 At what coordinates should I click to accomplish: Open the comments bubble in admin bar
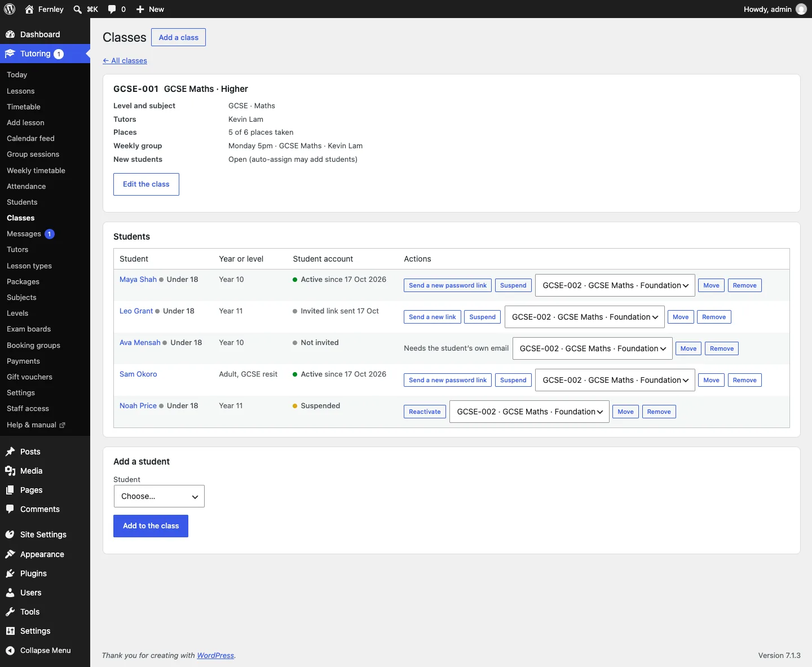(x=112, y=9)
